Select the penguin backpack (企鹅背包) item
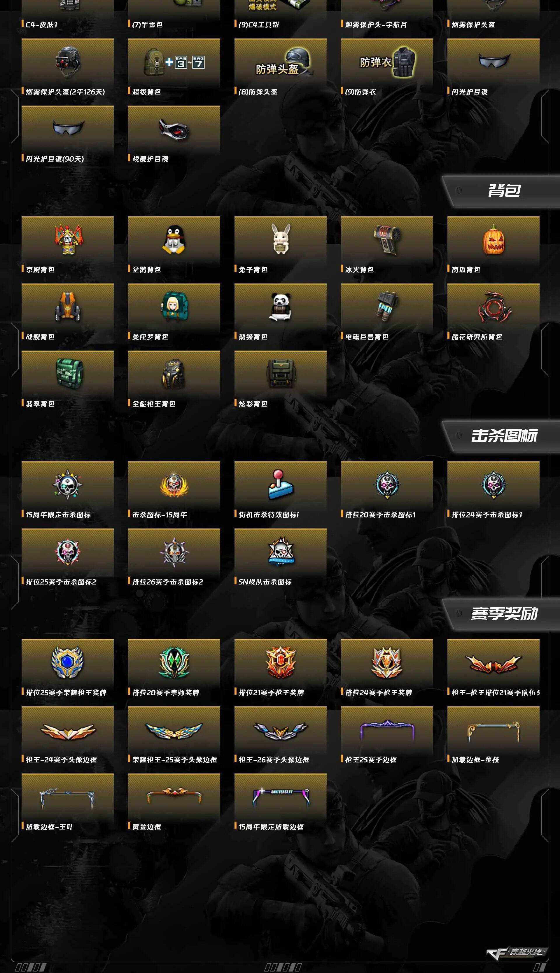Viewport: 560px width, 973px height. (x=174, y=245)
